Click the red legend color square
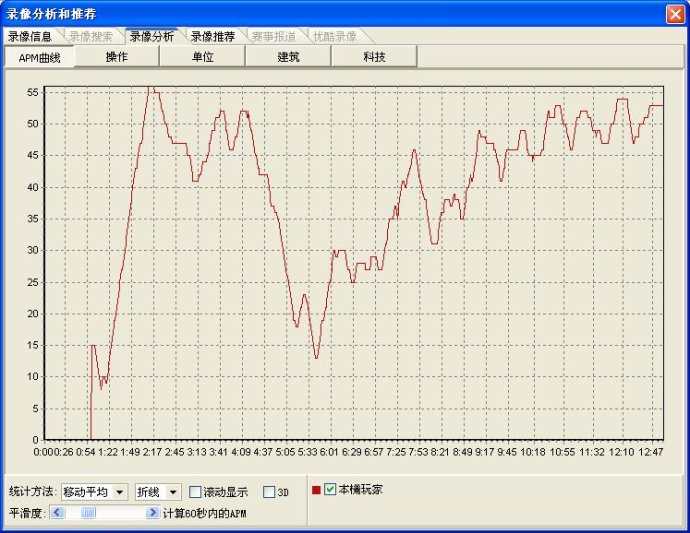The image size is (690, 533). point(316,490)
